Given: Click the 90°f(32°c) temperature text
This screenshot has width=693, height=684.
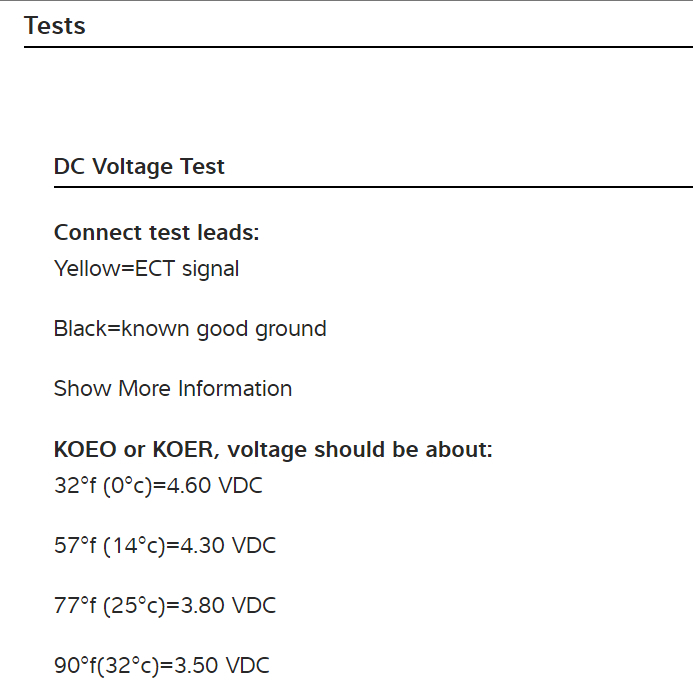Looking at the screenshot, I should tap(104, 666).
